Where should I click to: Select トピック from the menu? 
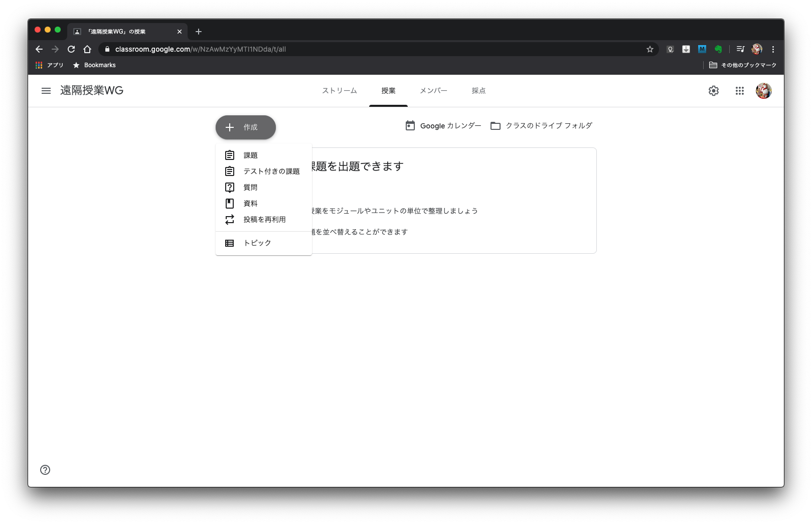pos(257,243)
